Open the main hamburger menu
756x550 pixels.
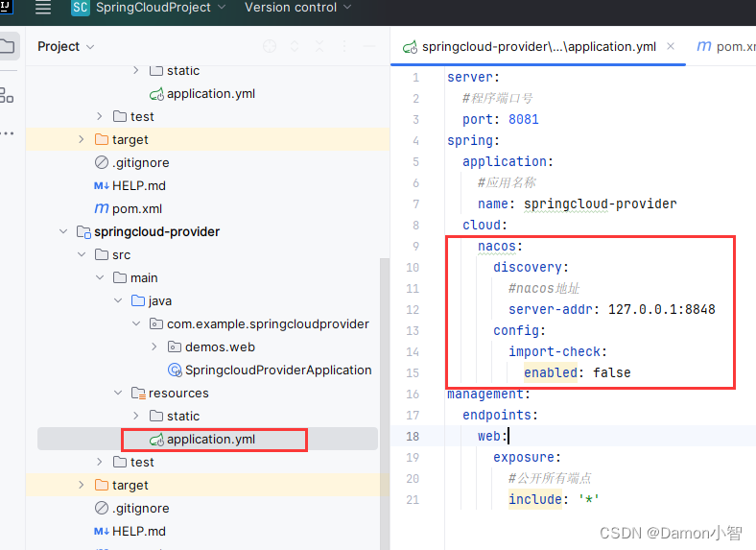tap(43, 8)
